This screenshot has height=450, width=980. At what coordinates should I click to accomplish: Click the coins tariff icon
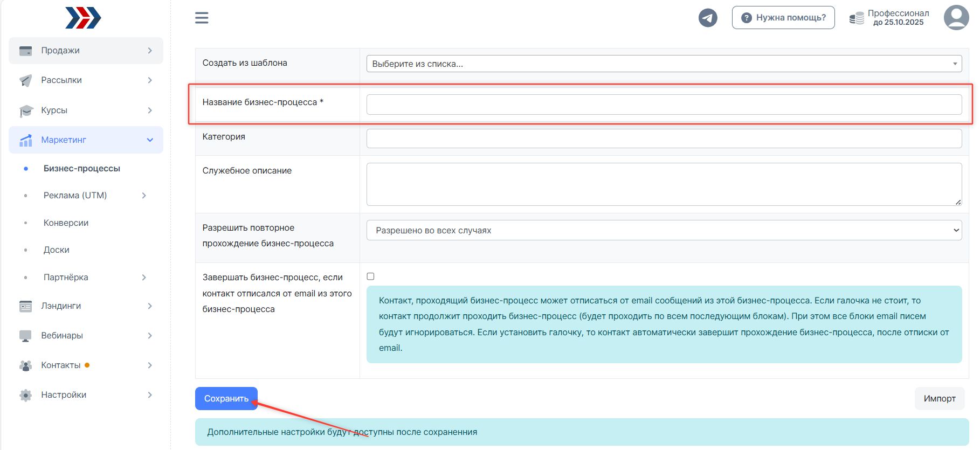coord(857,18)
